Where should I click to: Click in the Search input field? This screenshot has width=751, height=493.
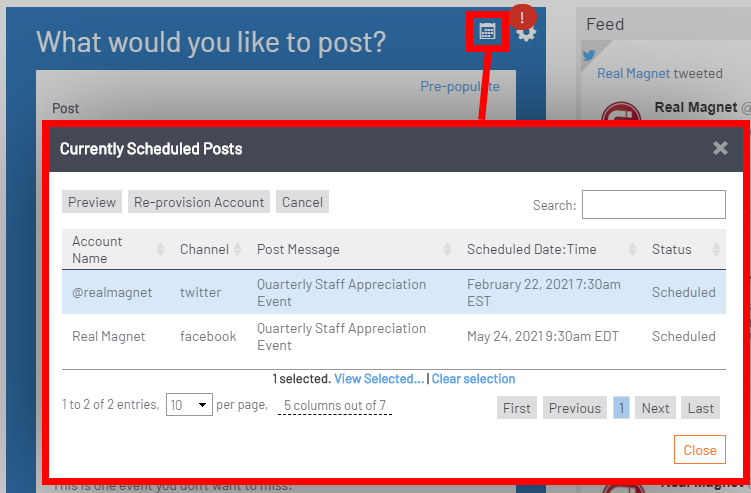coord(653,205)
